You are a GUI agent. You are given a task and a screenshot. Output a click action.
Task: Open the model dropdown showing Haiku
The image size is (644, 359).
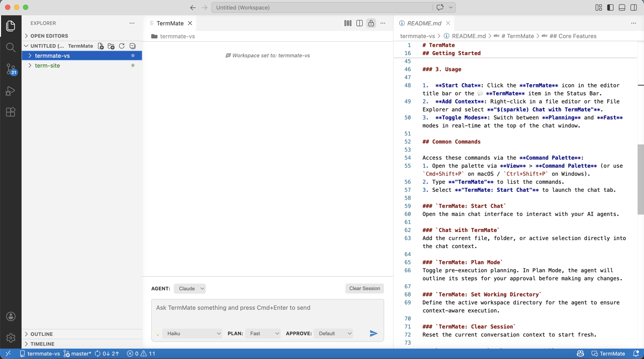click(x=192, y=334)
